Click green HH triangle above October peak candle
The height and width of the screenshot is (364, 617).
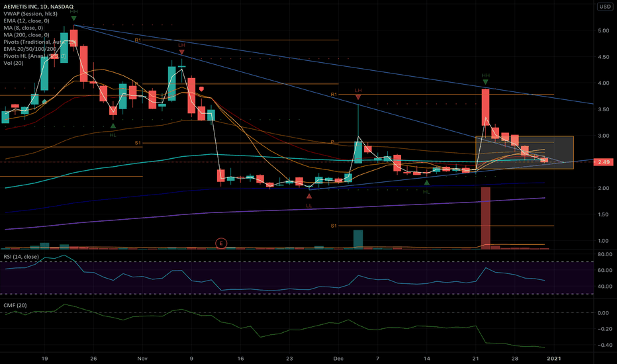tap(73, 19)
